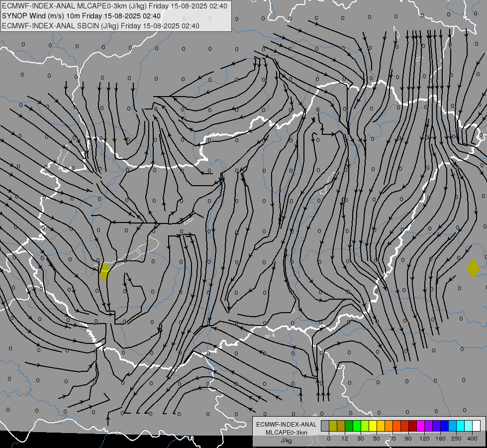Image resolution: width=487 pixels, height=448 pixels.
Task: Click the amber legend swatch after 50
Action: tap(381, 426)
